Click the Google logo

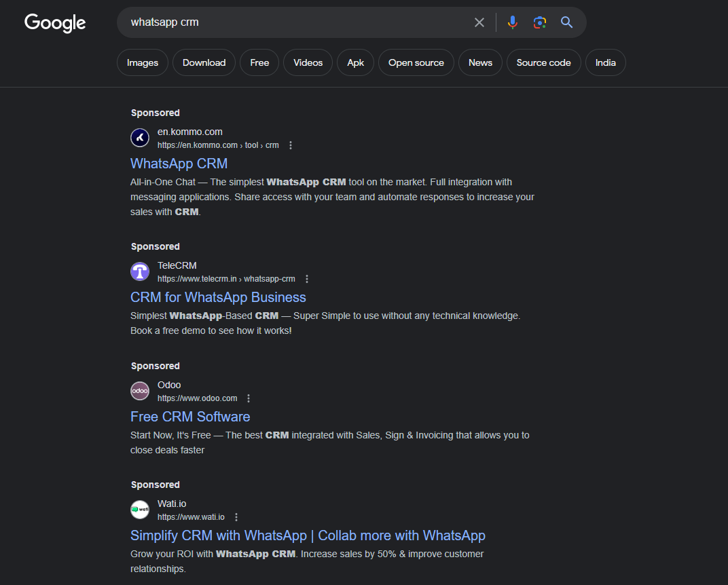tap(55, 22)
